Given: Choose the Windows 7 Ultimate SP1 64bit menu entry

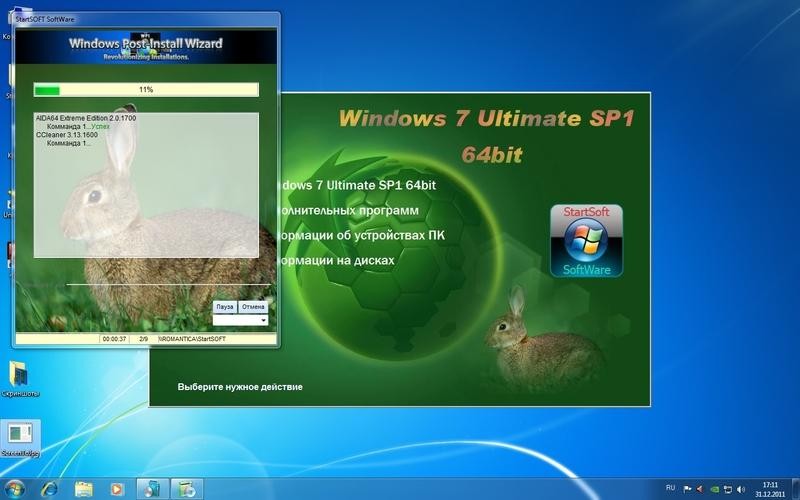Looking at the screenshot, I should 357,185.
